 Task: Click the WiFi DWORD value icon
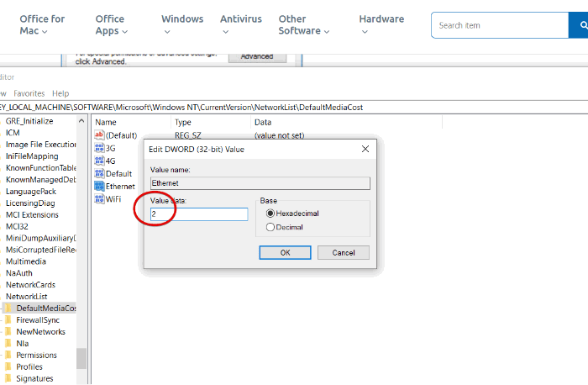click(x=99, y=199)
